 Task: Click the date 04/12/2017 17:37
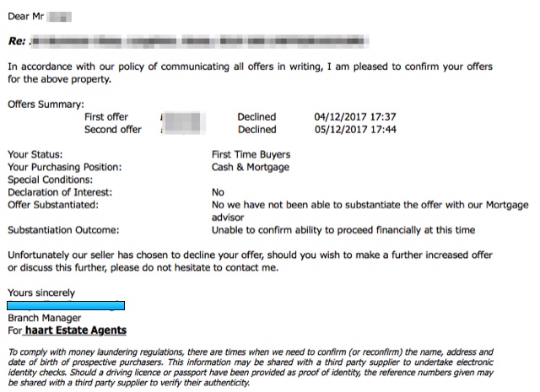point(354,117)
